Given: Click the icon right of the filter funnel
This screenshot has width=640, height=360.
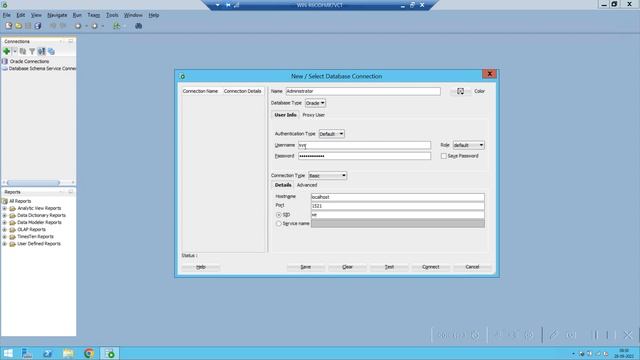Looking at the screenshot, I should [x=41, y=51].
